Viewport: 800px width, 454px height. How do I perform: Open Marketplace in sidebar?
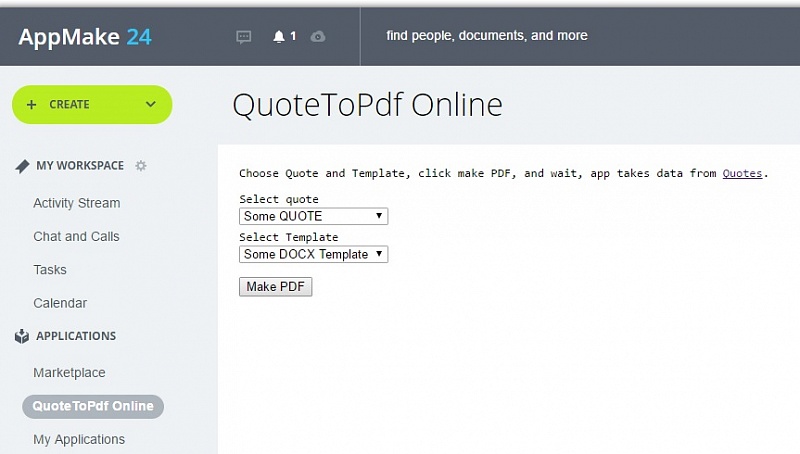(69, 373)
